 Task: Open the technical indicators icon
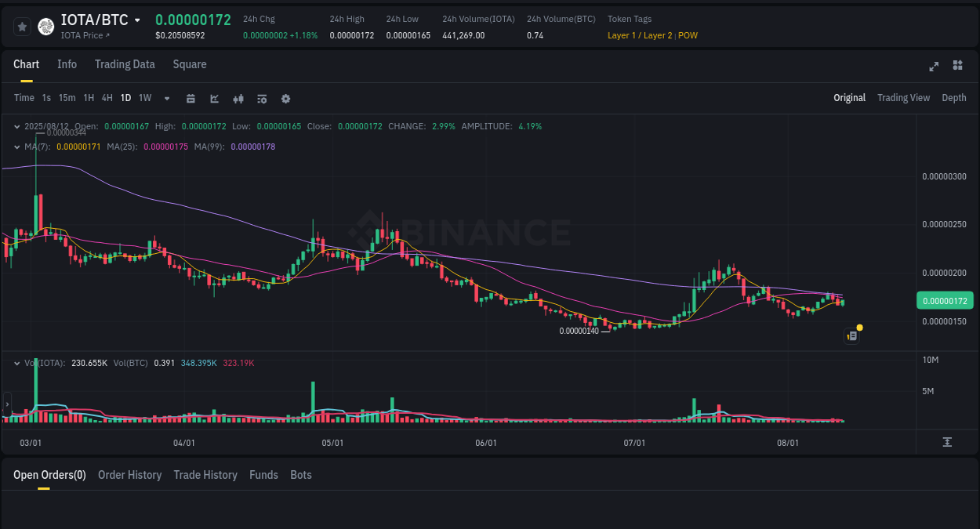[238, 98]
